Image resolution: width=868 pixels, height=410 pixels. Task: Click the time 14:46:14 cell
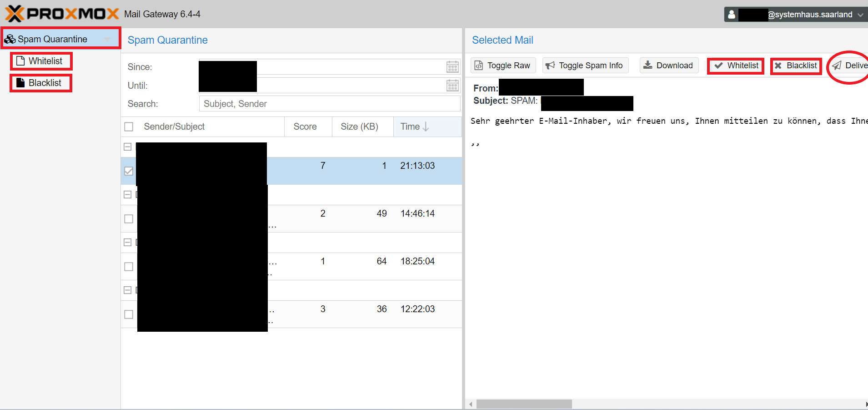(417, 213)
